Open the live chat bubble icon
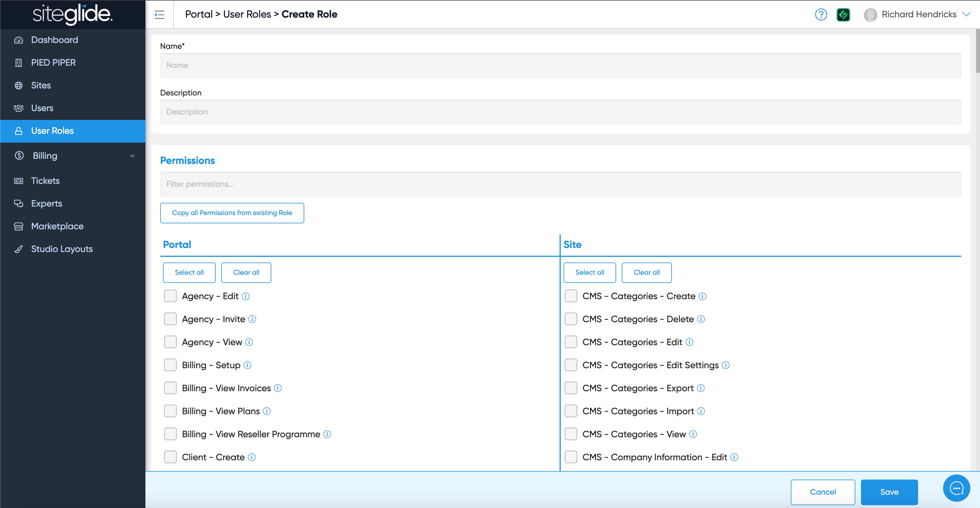The image size is (980, 508). point(956,488)
